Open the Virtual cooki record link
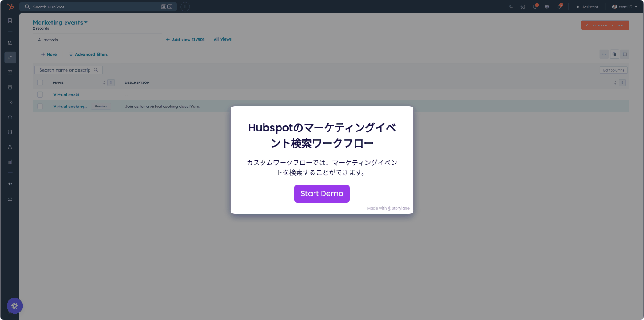 point(66,95)
